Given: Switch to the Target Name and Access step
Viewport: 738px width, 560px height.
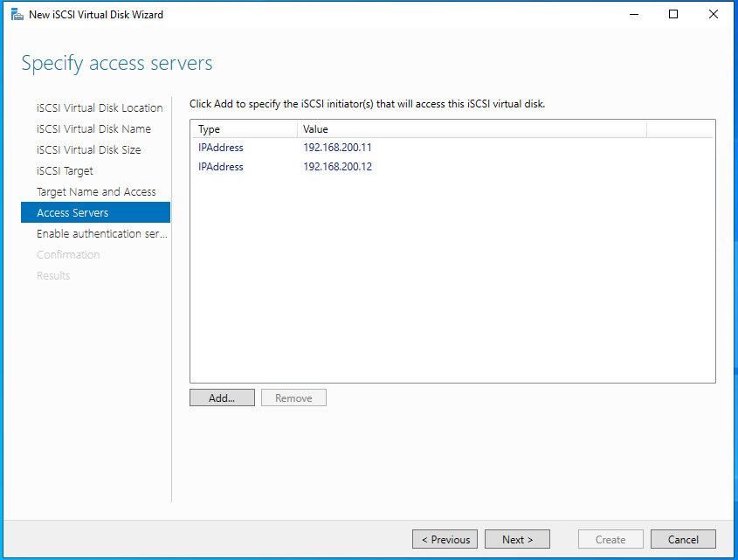Looking at the screenshot, I should tap(96, 191).
